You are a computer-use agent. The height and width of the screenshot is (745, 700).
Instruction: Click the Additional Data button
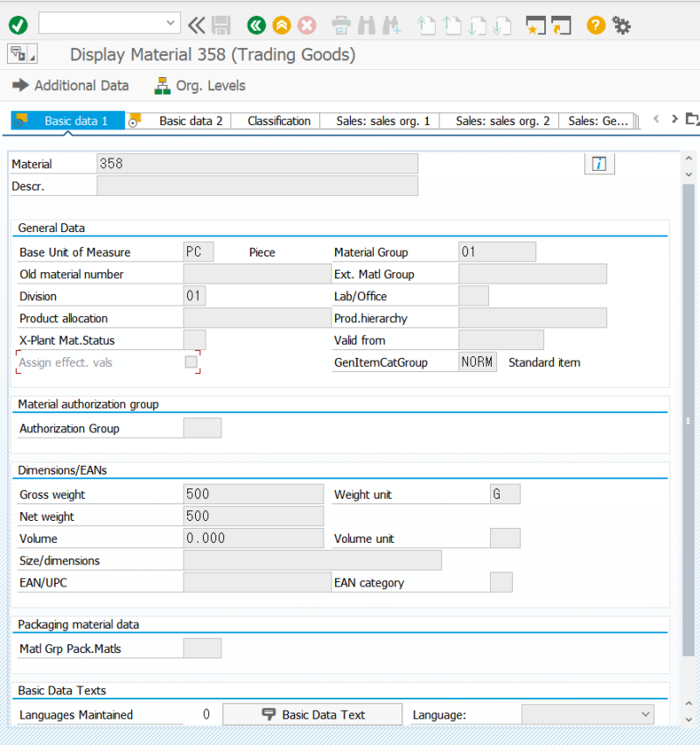[x=70, y=86]
